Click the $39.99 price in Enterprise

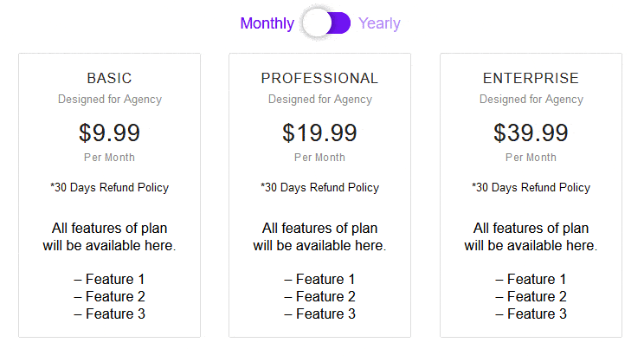coord(531,133)
